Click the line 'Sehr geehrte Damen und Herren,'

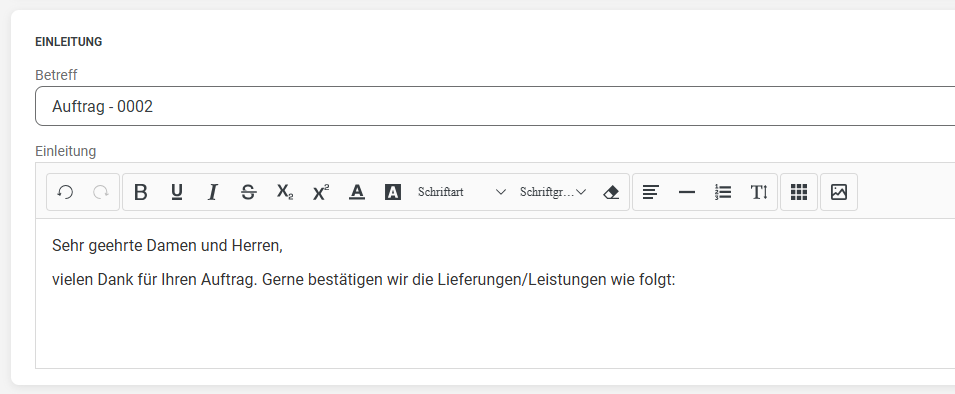[167, 246]
